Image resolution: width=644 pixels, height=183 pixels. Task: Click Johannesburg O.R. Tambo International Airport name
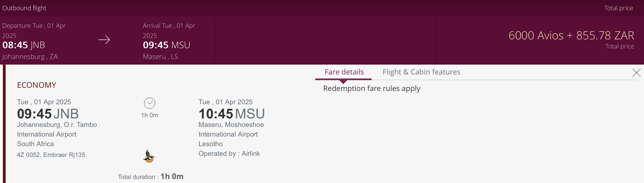[57, 129]
